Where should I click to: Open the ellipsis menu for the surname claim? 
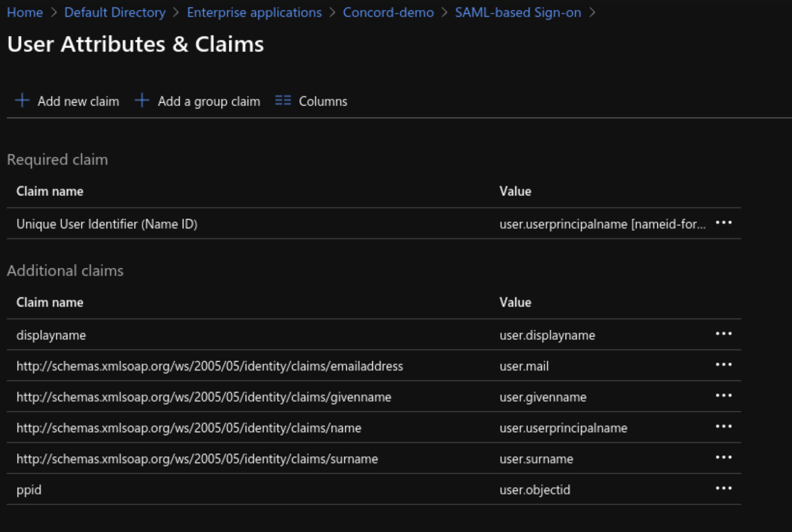pyautogui.click(x=723, y=457)
